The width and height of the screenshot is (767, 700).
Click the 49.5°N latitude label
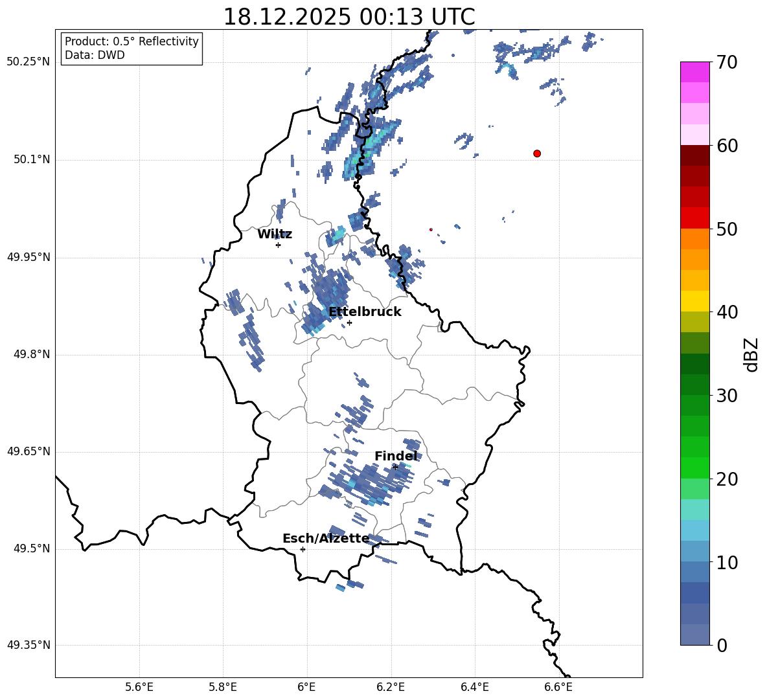(32, 548)
